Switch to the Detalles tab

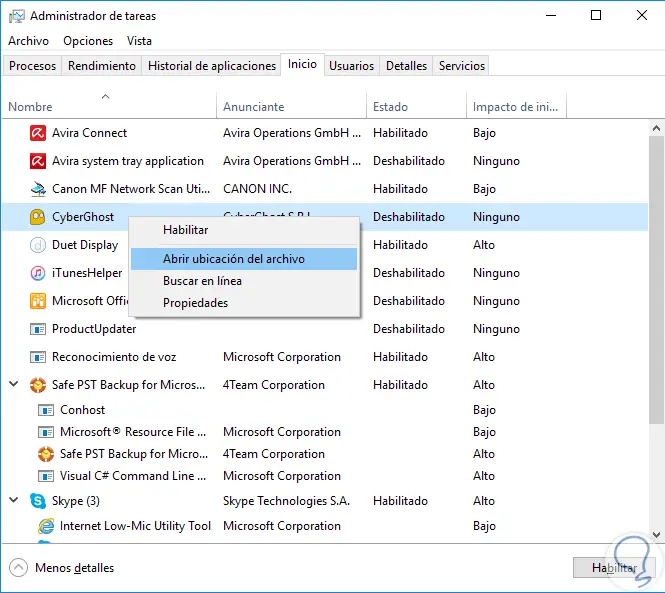pyautogui.click(x=406, y=66)
